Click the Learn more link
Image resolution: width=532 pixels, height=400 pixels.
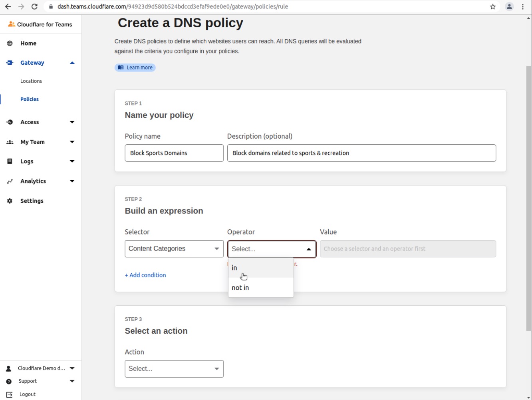pos(135,68)
